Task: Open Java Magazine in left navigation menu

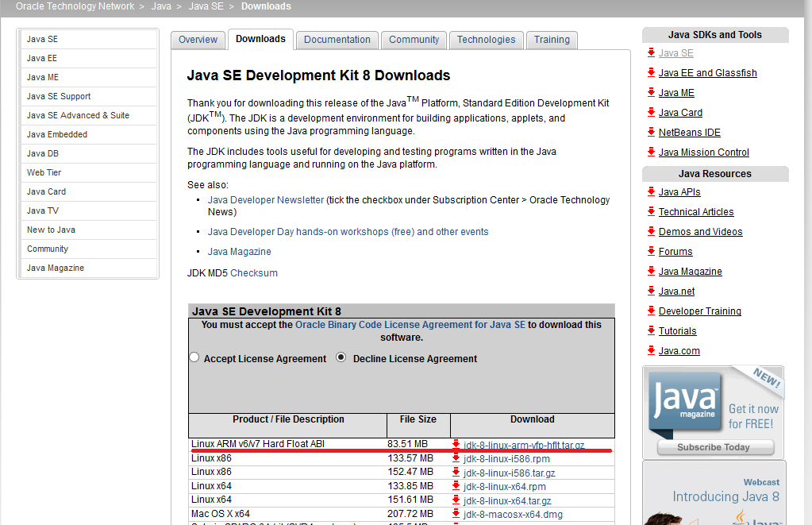Action: point(88,268)
